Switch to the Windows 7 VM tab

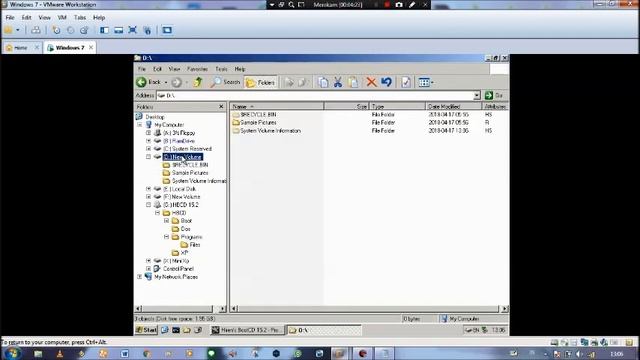pos(70,48)
